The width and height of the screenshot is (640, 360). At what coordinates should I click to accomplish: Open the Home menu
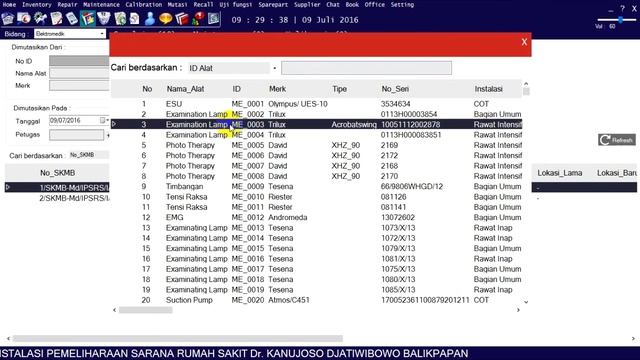tap(9, 4)
